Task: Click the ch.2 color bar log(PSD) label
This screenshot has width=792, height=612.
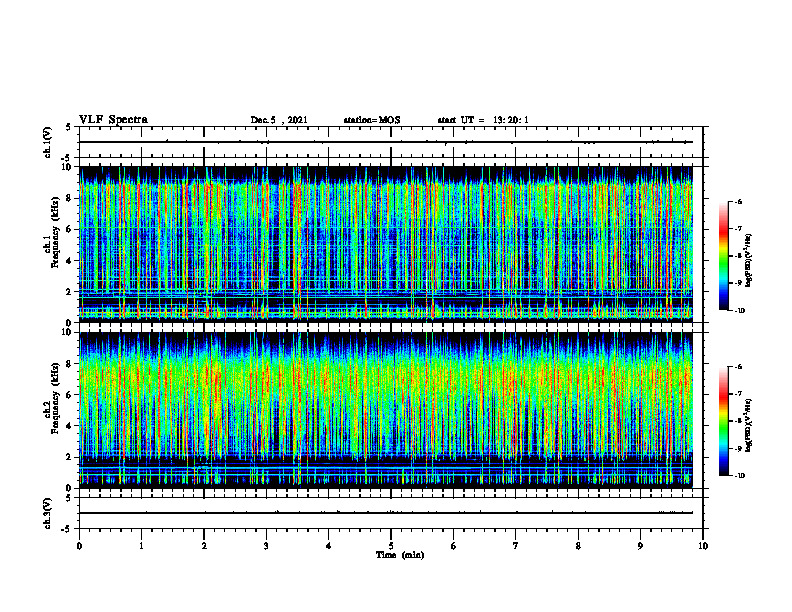Action: point(749,425)
